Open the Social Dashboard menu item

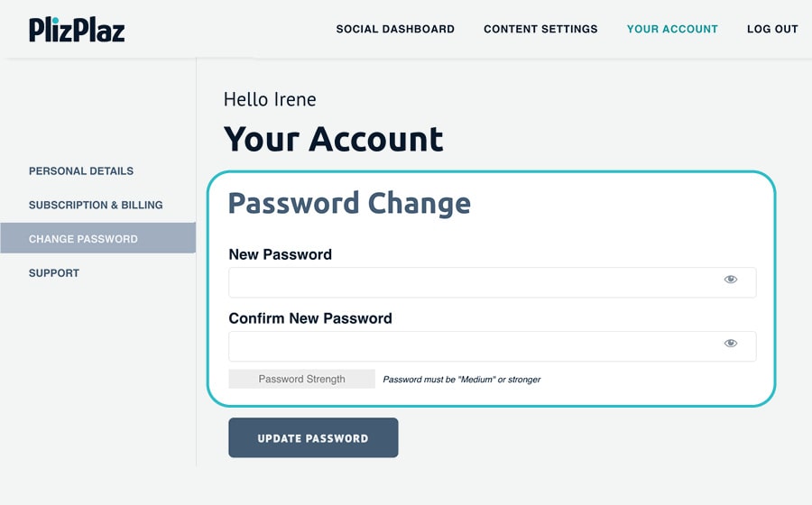[395, 29]
